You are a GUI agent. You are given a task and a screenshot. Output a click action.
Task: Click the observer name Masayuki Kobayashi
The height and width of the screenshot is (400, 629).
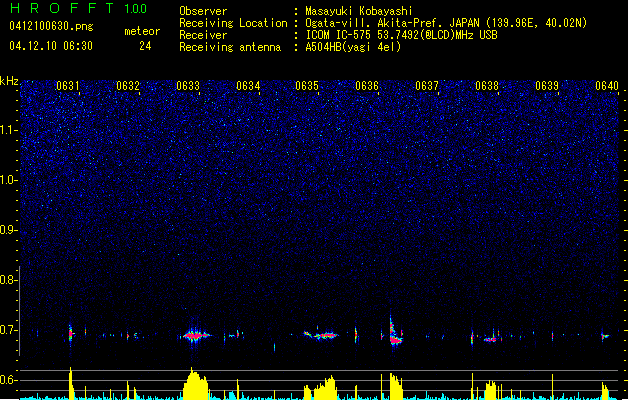pos(359,11)
